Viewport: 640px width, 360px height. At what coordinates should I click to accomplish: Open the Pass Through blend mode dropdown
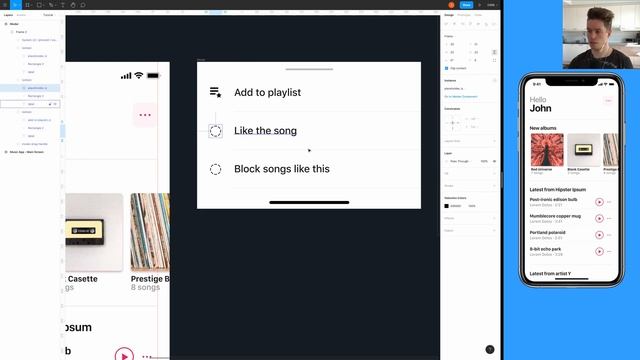[460, 161]
